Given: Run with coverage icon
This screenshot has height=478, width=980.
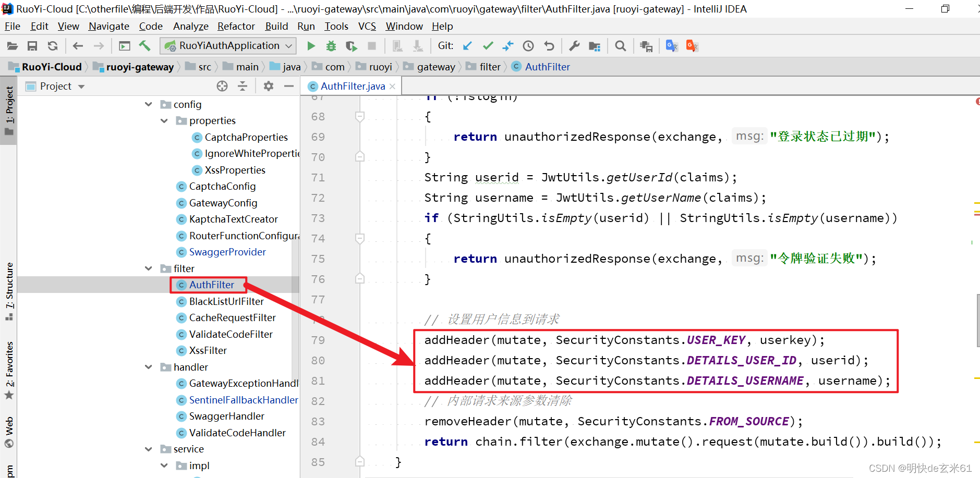Looking at the screenshot, I should click(x=352, y=46).
